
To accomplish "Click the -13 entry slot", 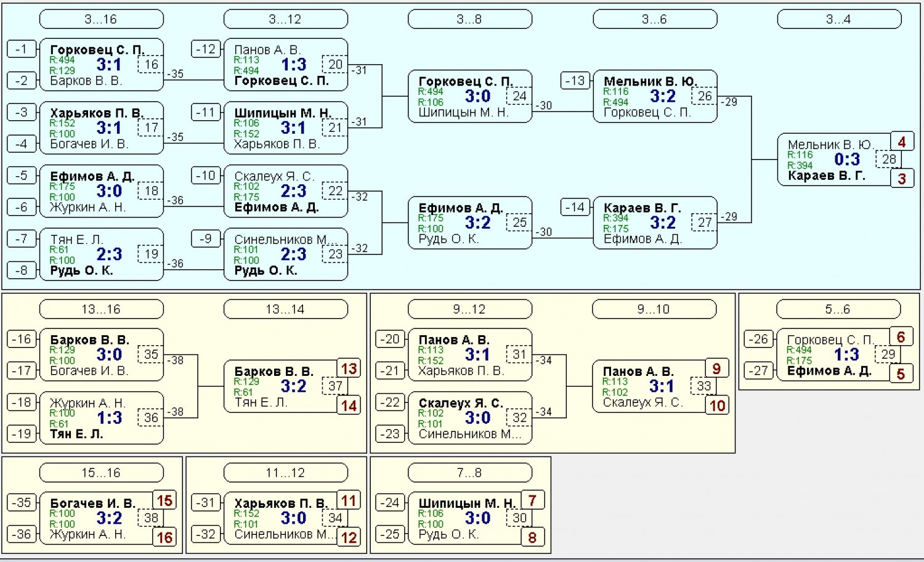I will [x=575, y=81].
